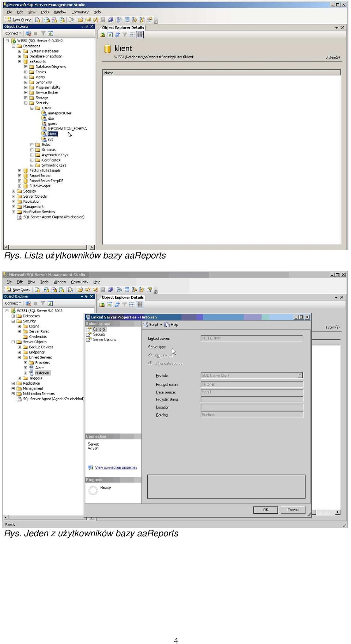
Task: Open the Community menu behind the Linked Server dialog
Action: point(80,282)
